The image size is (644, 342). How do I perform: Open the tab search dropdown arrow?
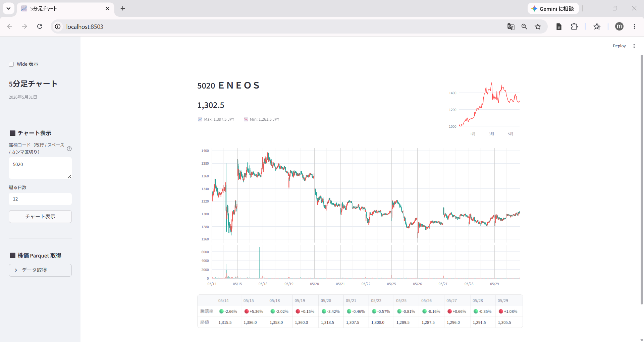8,8
